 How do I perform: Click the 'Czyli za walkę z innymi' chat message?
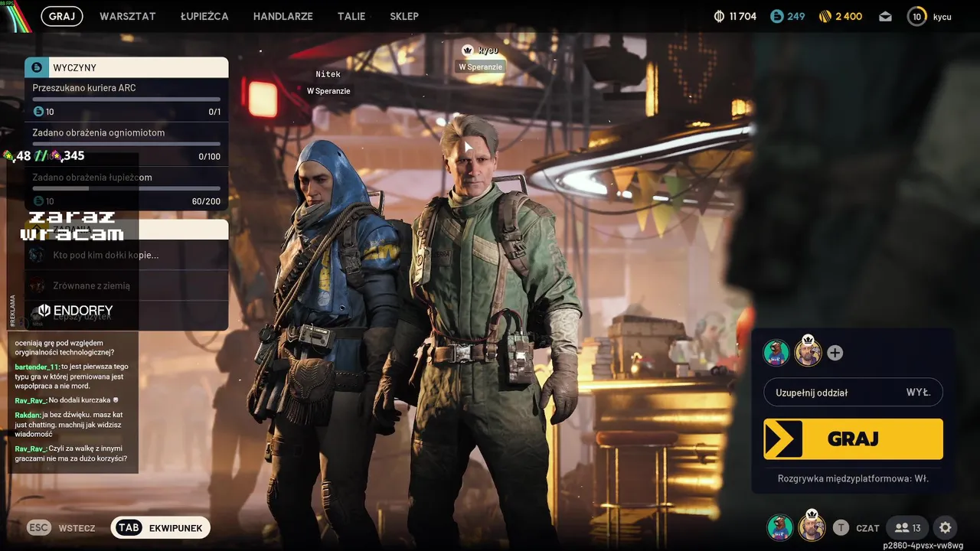pos(70,453)
